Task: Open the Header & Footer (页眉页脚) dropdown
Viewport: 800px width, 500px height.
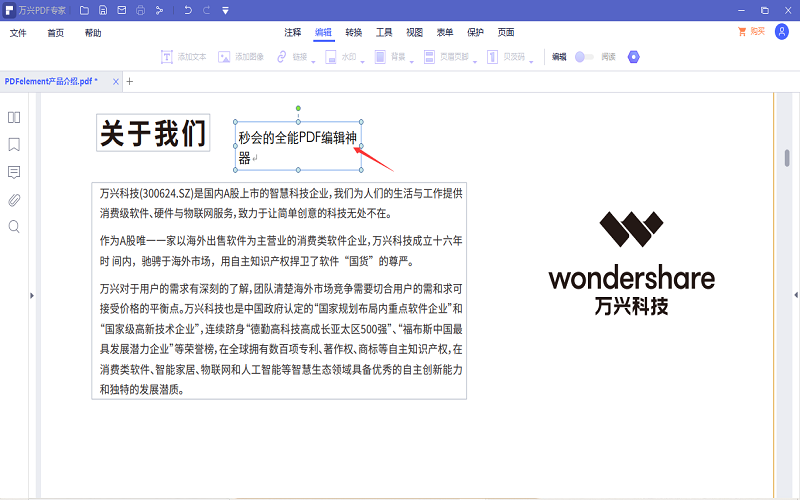Action: tap(474, 60)
